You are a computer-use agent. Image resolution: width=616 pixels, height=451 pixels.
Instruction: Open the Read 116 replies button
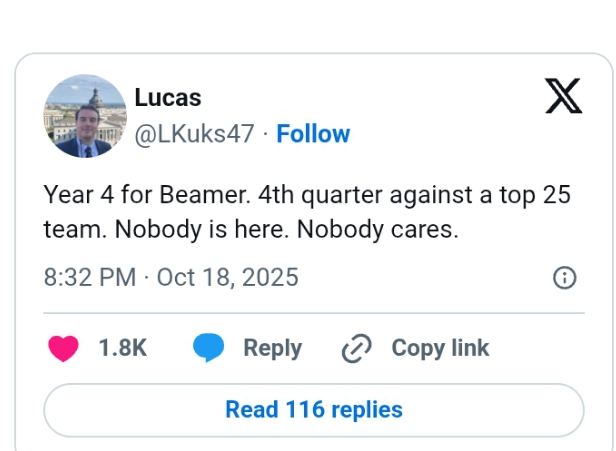pyautogui.click(x=313, y=410)
